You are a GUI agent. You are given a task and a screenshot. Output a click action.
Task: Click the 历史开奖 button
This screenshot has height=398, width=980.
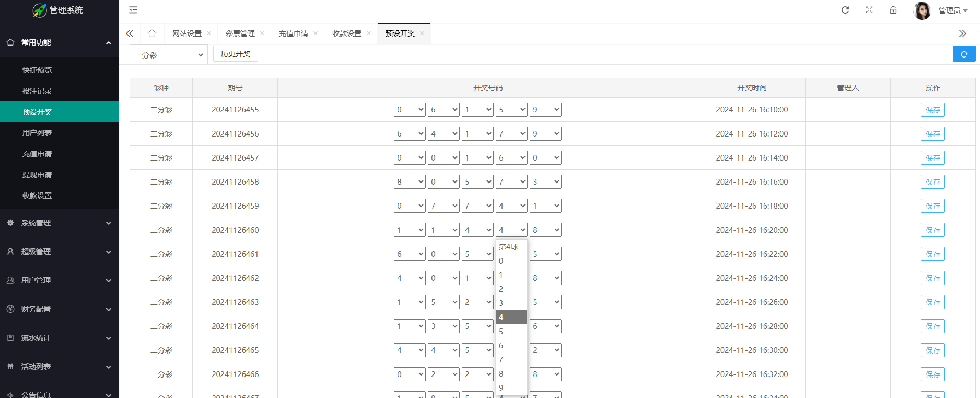point(236,54)
